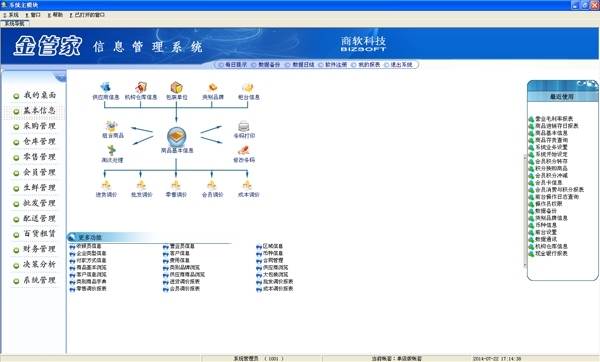Open the 机构仓库信息 warehouse icon

[141, 88]
